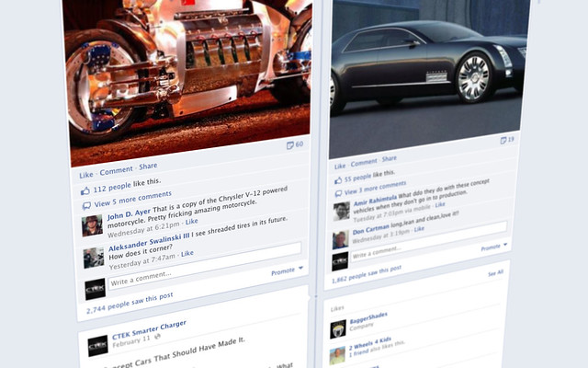Click John D. Ayer's avatar
The width and height of the screenshot is (588, 368).
click(x=92, y=225)
